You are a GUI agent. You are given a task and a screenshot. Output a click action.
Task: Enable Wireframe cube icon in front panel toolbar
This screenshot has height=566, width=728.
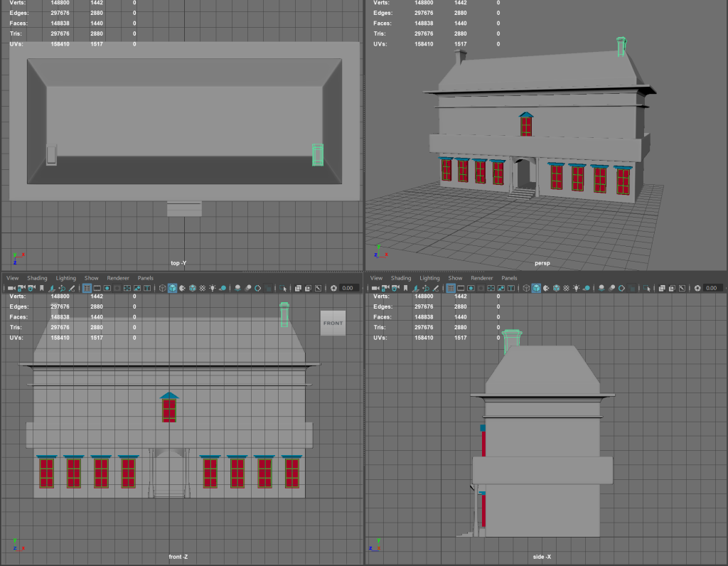162,288
